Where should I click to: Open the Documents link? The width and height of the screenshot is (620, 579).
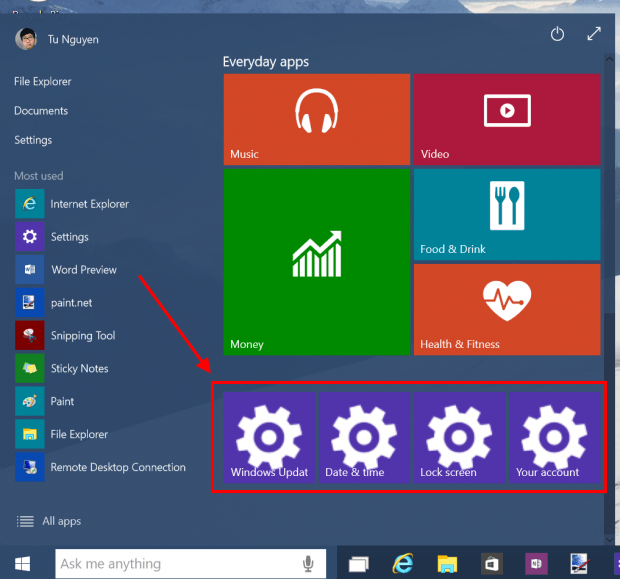(41, 111)
